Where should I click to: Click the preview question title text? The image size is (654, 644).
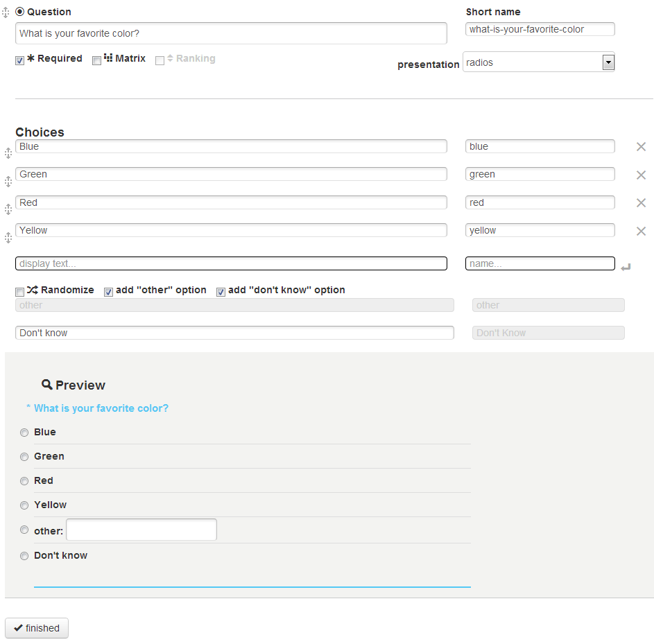point(101,408)
